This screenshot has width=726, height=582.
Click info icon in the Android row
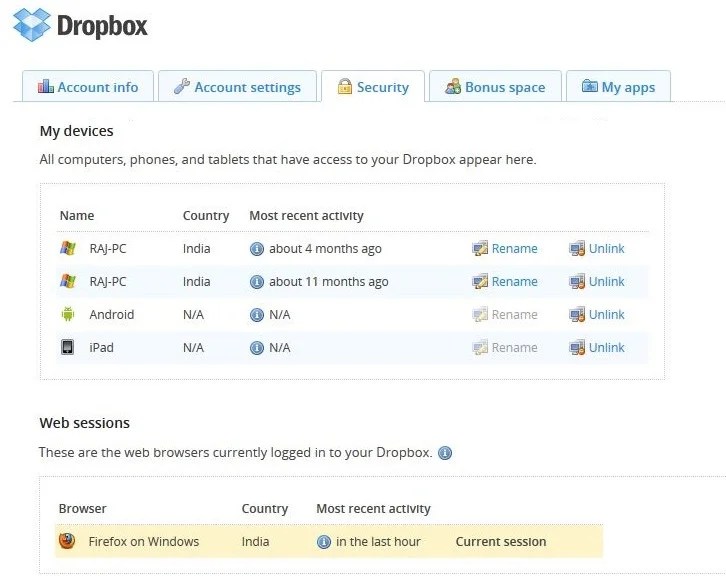point(257,315)
